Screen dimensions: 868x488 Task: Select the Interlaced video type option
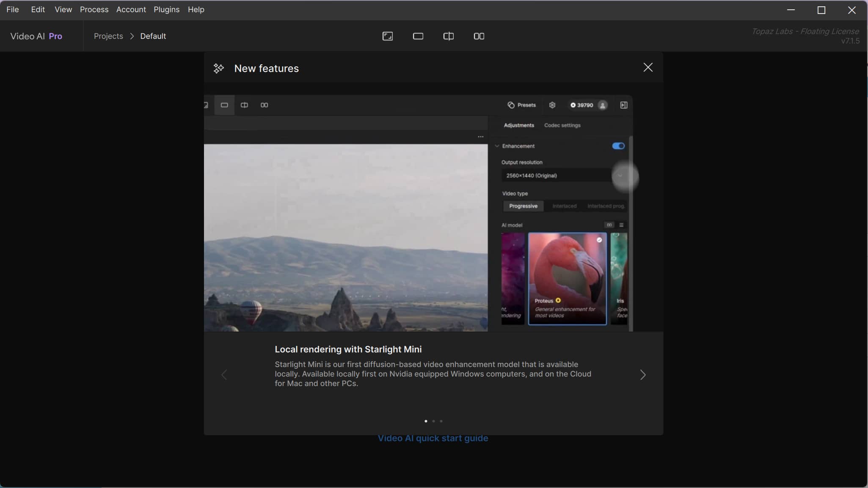click(x=564, y=206)
